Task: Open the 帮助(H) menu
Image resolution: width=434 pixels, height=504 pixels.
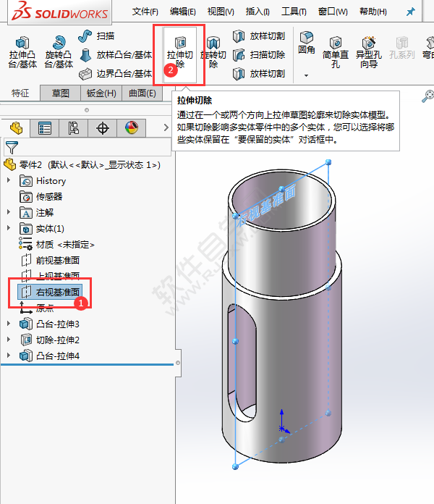Action: [373, 12]
